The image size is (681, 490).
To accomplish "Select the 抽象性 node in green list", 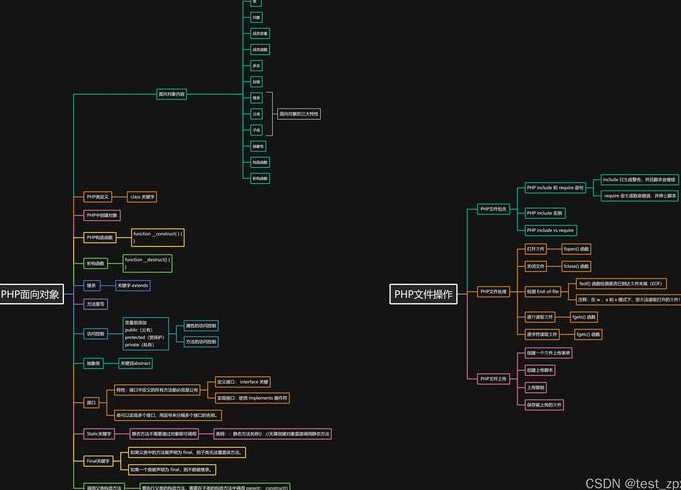I will pyautogui.click(x=258, y=146).
